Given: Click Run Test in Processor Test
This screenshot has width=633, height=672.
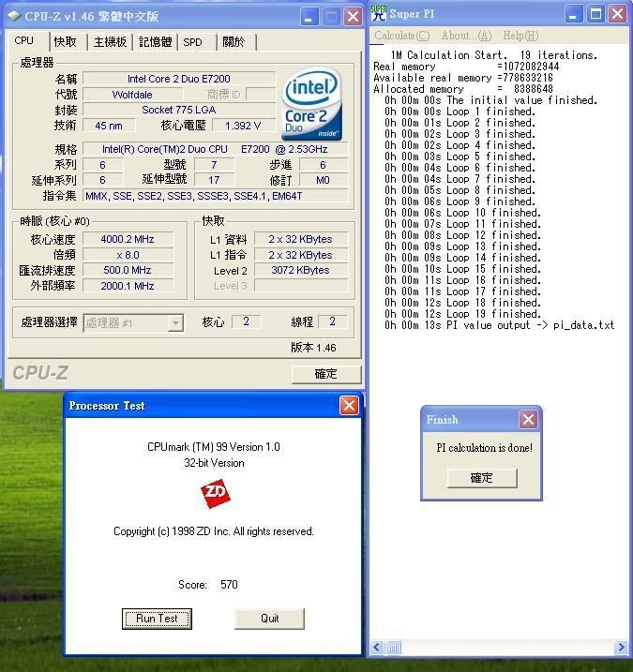Looking at the screenshot, I should pos(157,619).
